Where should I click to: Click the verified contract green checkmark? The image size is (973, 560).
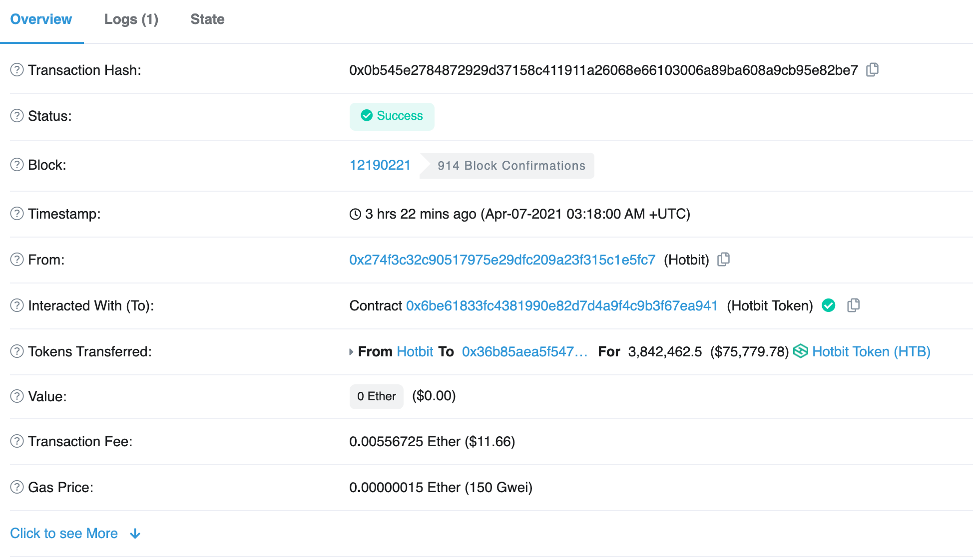(x=828, y=305)
